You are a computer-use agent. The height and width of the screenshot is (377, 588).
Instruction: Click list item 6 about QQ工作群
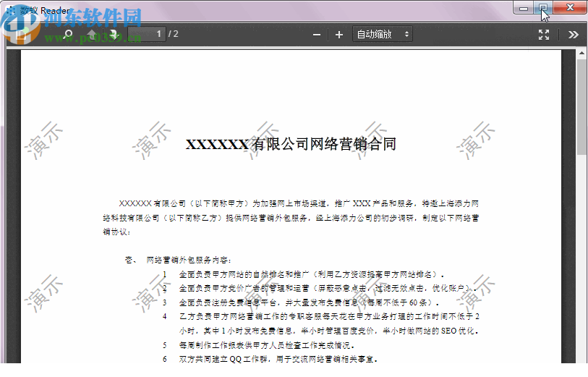(270, 359)
